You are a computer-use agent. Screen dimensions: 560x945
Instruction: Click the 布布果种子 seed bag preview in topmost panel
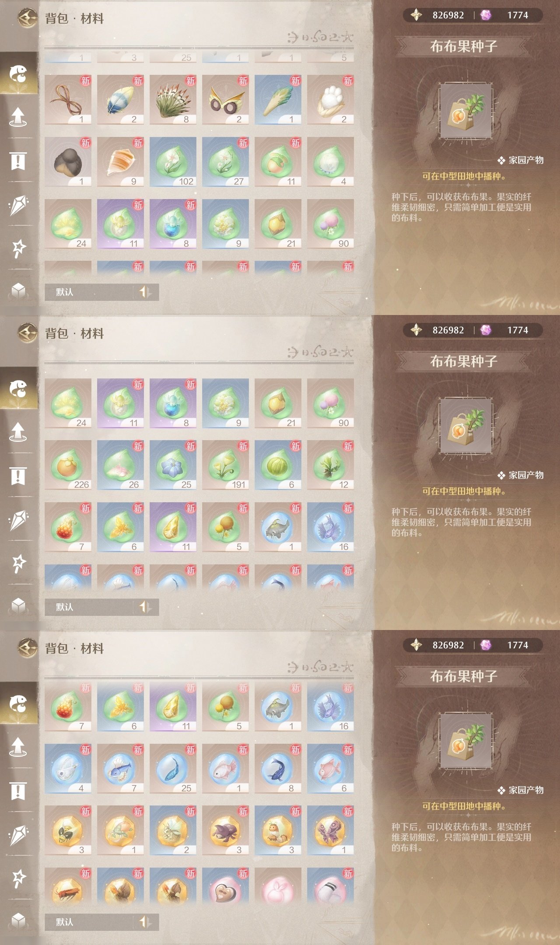click(x=465, y=112)
